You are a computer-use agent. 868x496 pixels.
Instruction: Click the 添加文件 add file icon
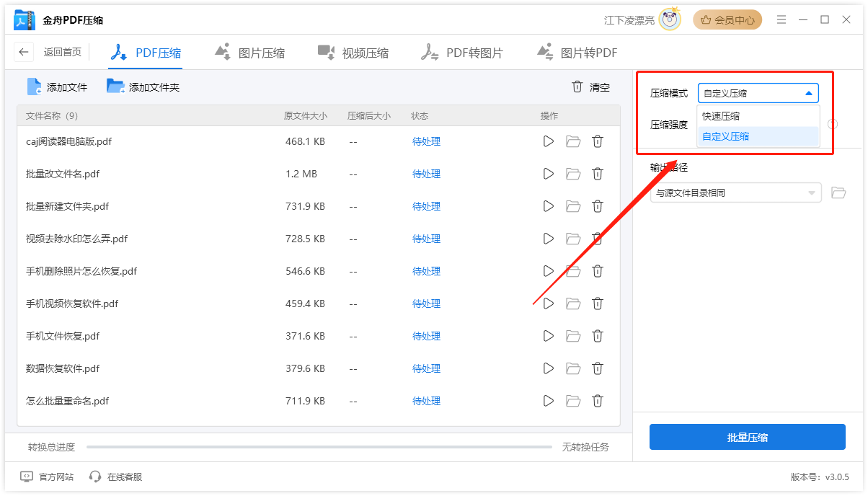[34, 86]
